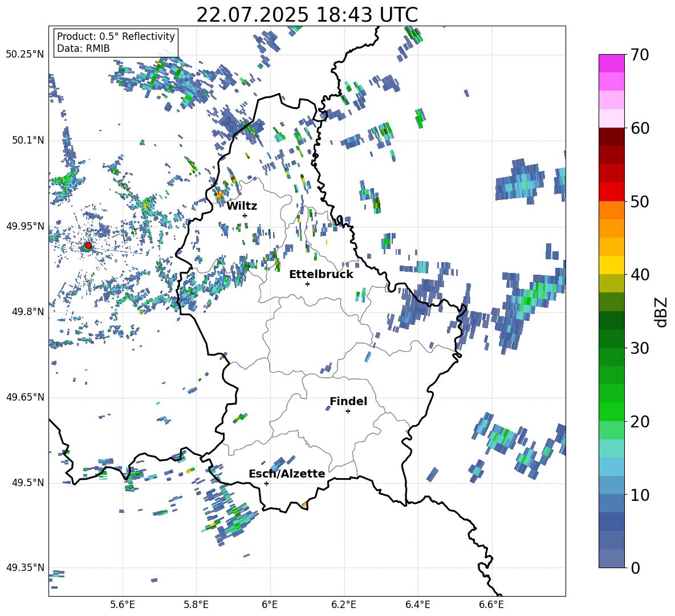
Task: Click the magenta top colorbar segment
Action: [611, 64]
